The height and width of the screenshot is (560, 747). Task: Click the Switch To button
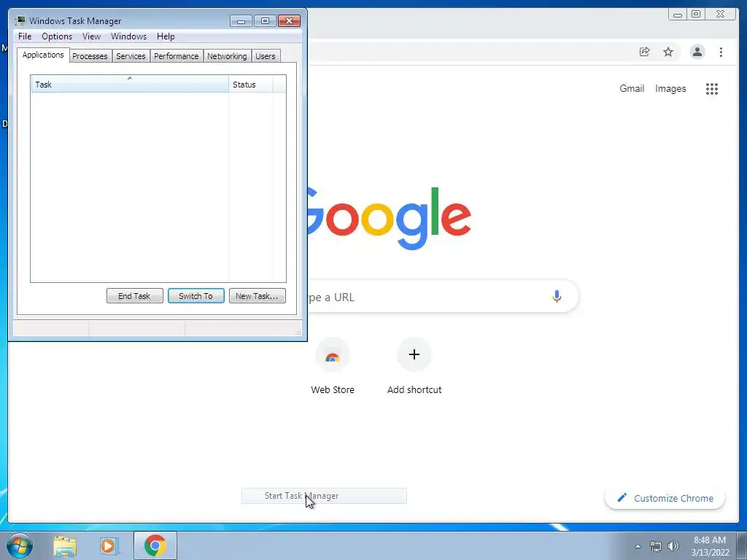(x=196, y=296)
